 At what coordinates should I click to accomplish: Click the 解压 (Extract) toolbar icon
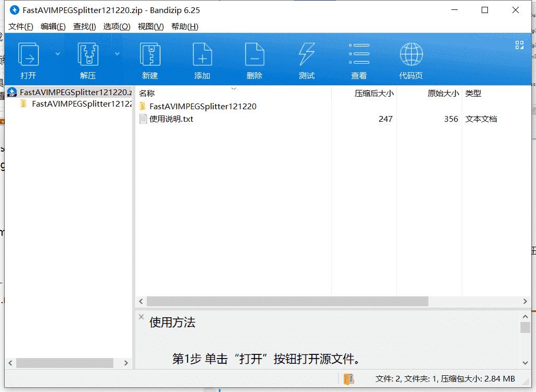click(88, 54)
